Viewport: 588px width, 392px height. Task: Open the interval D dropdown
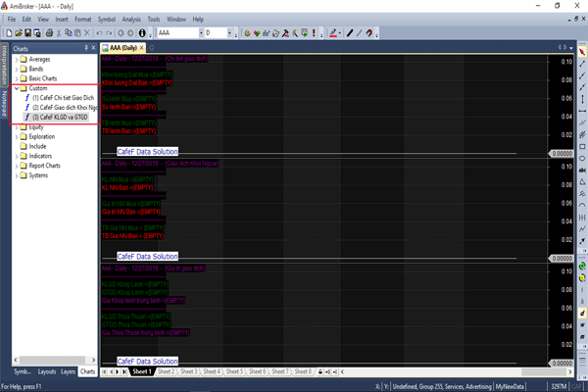(x=229, y=33)
